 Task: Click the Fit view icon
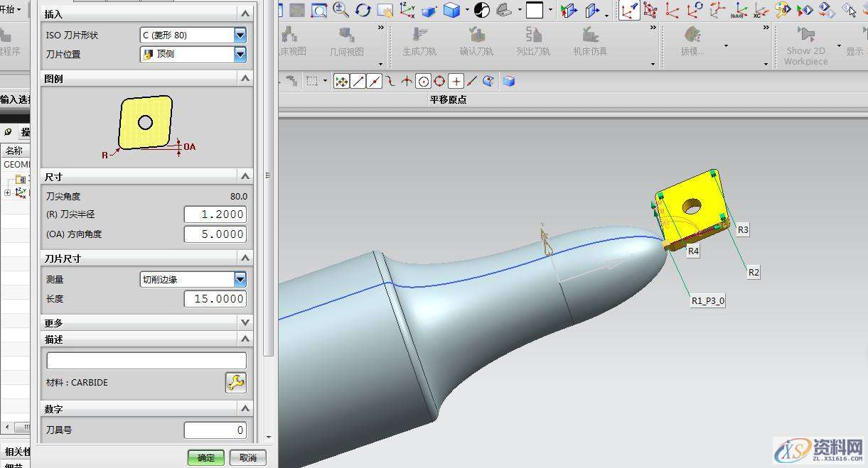coord(318,10)
